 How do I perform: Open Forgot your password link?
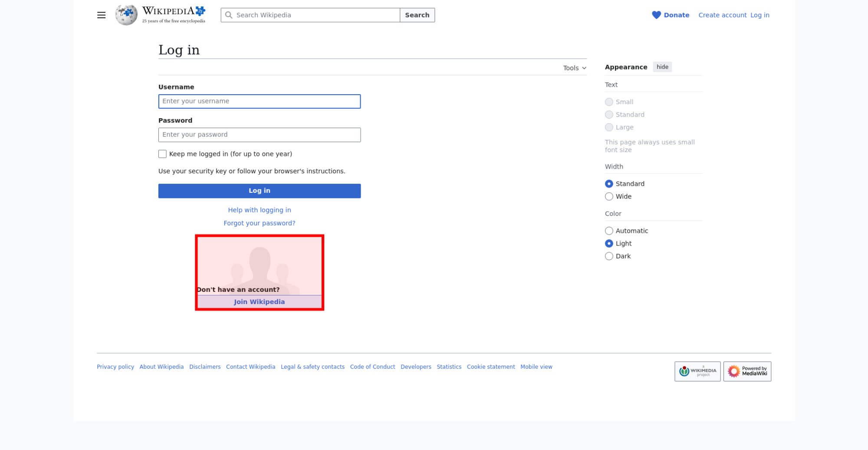coord(259,223)
